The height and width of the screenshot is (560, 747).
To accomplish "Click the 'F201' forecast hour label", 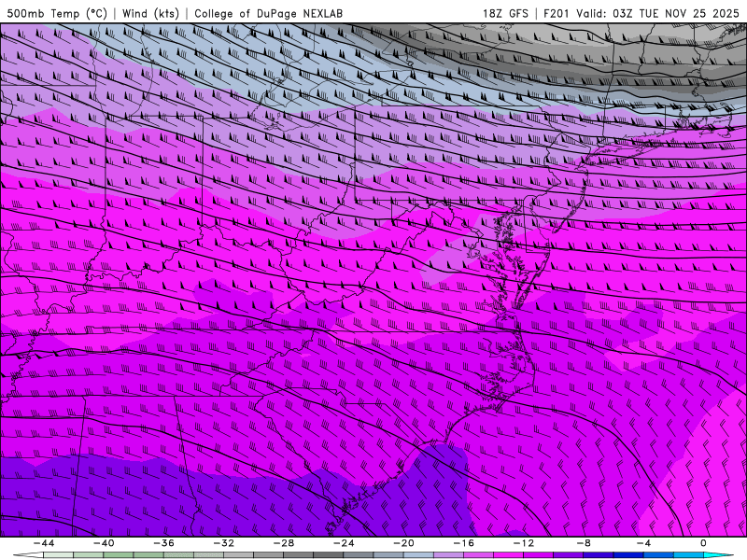I will coord(556,13).
